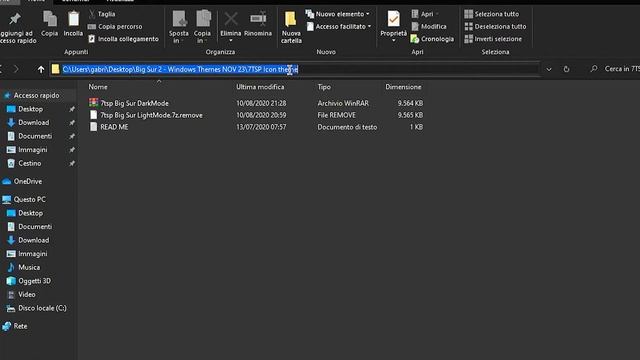Click Archivio WinRAR type cell
640x360 pixels.
[x=343, y=103]
